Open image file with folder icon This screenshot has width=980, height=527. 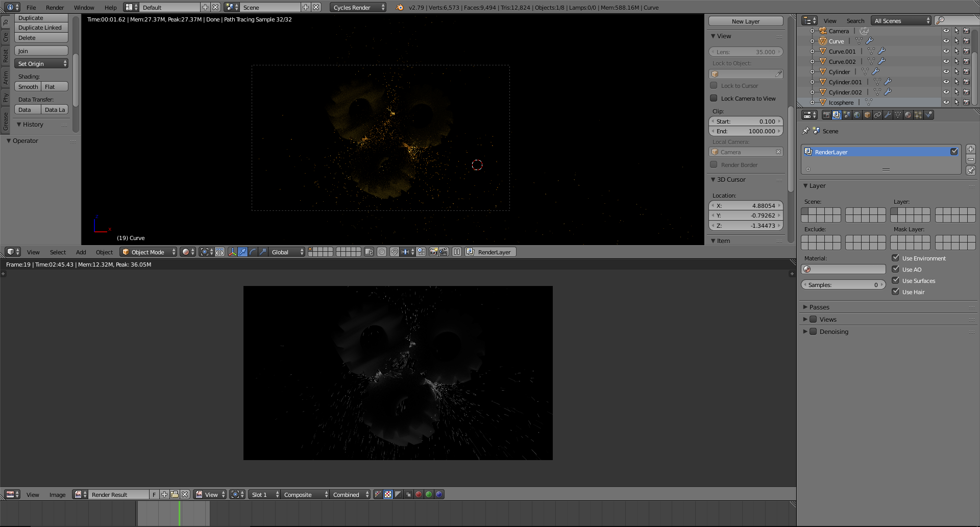pyautogui.click(x=175, y=494)
